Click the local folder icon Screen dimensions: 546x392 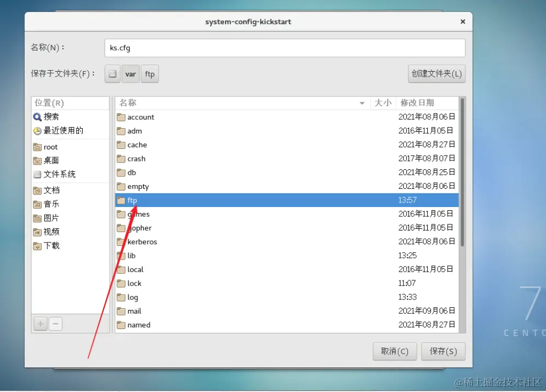[121, 269]
